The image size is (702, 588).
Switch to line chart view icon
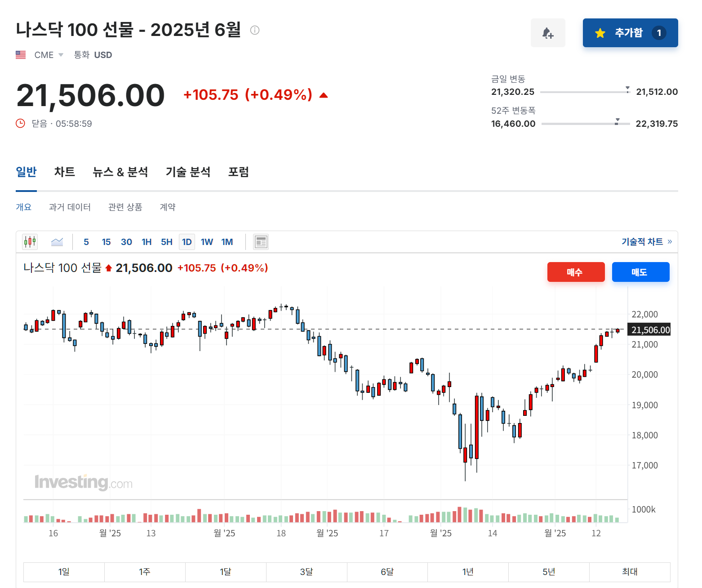point(57,241)
